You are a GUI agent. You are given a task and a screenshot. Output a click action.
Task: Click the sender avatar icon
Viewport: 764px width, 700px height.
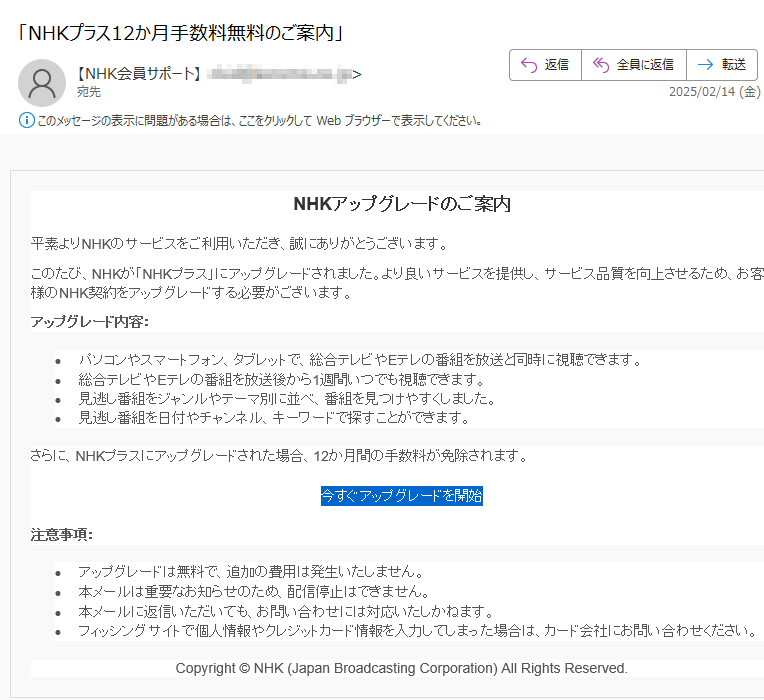click(42, 83)
